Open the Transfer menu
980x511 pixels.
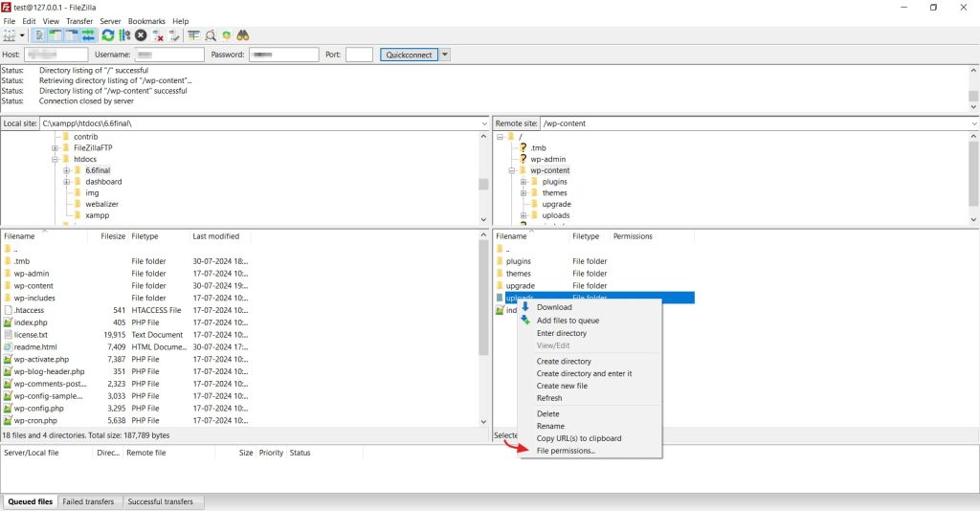[x=79, y=21]
